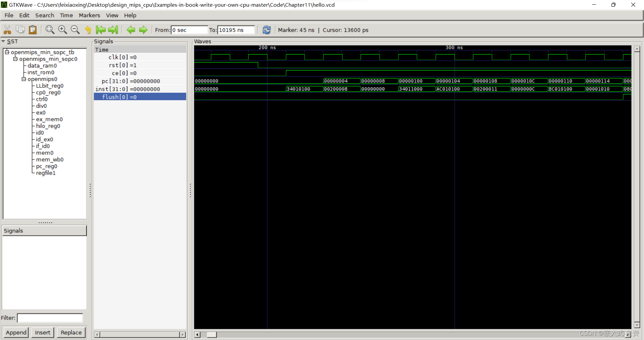Click the From time input field

click(x=190, y=30)
